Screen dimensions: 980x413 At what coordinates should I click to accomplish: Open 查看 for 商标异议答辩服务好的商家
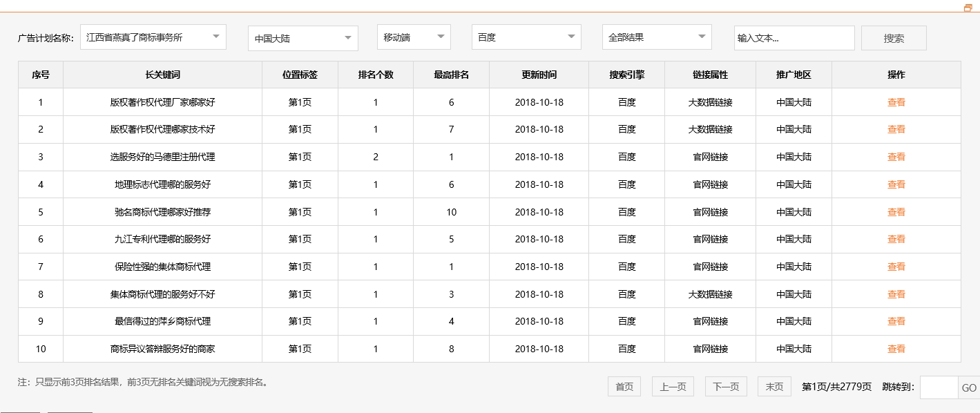[896, 349]
